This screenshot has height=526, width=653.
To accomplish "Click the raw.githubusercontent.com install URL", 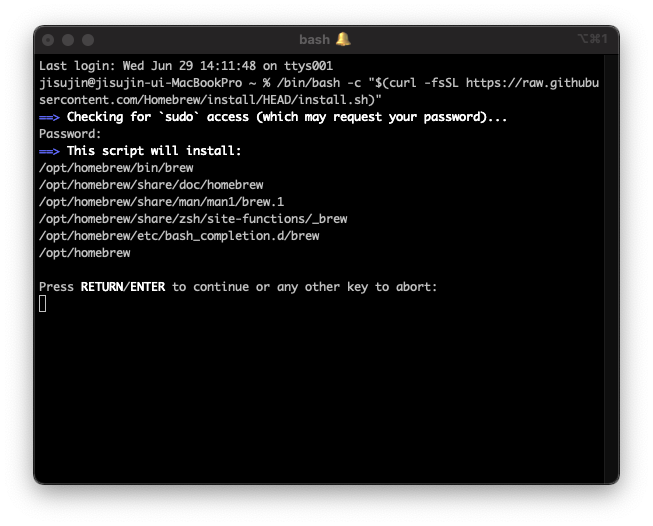I will point(319,91).
